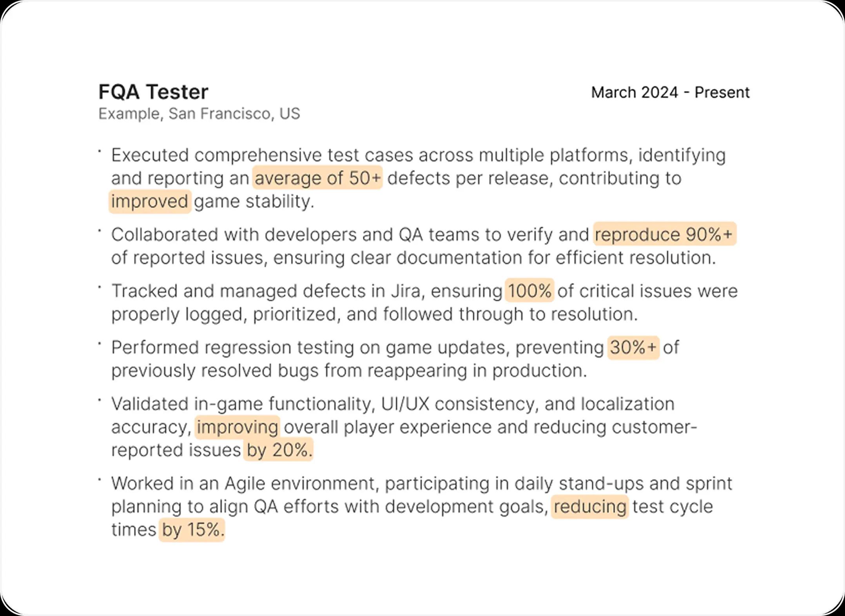
Task: Click the highlighted 'by 15%.' phrase
Action: point(192,530)
